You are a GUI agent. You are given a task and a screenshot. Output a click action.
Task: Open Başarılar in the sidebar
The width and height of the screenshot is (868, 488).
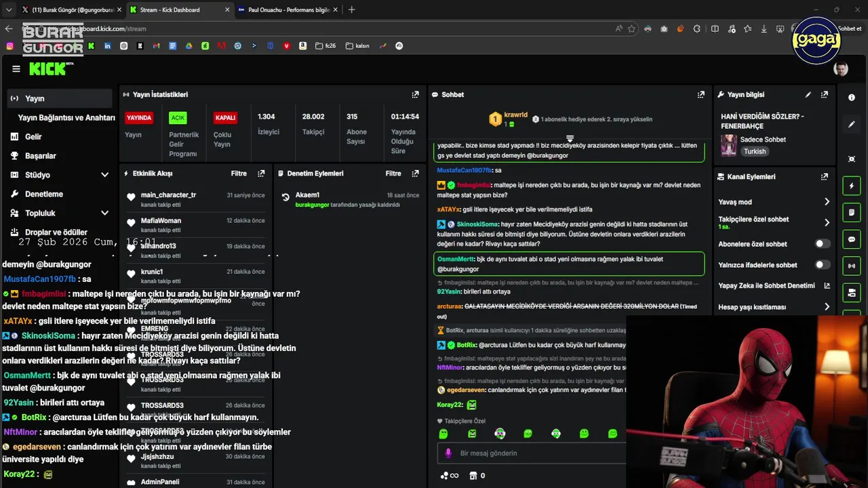(x=40, y=155)
